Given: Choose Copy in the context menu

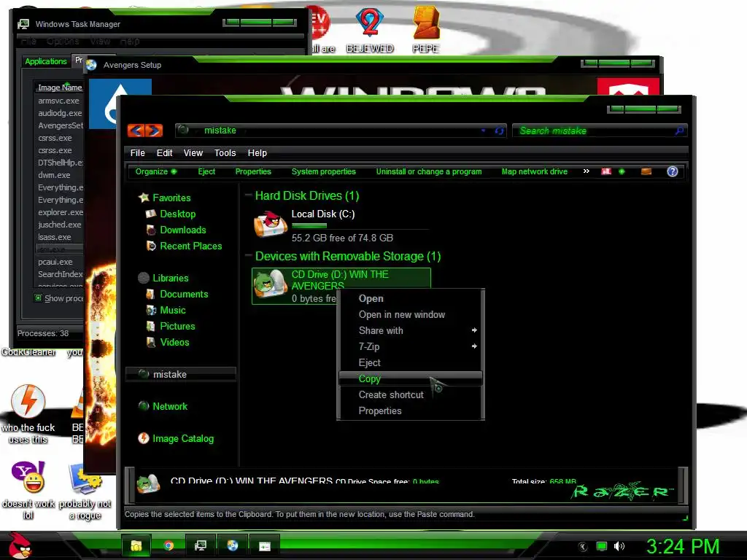Looking at the screenshot, I should tap(410, 379).
